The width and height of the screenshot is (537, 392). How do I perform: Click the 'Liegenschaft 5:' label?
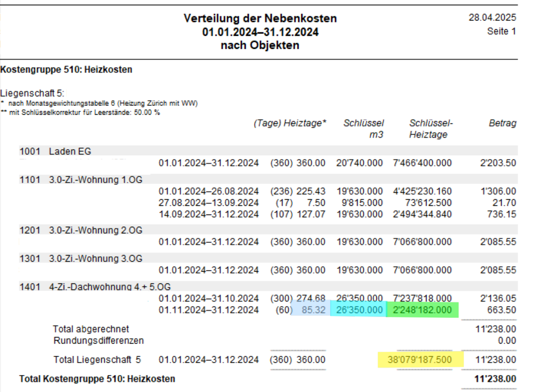tap(33, 93)
